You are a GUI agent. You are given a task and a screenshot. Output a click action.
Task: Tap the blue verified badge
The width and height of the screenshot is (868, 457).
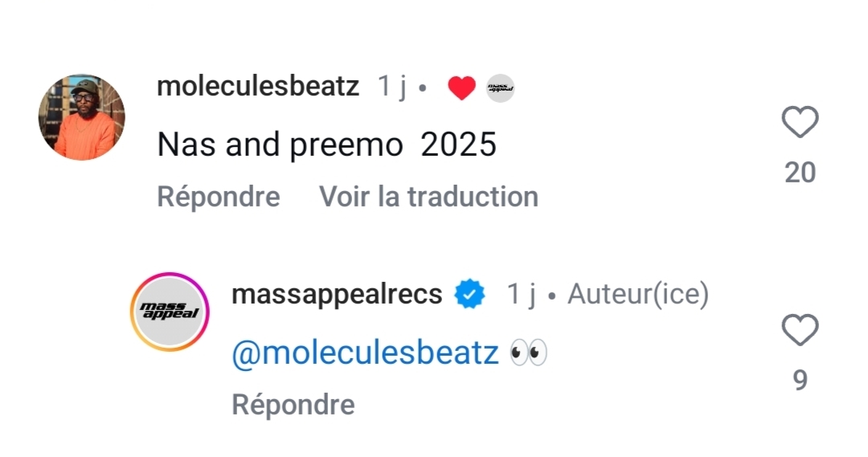(470, 296)
